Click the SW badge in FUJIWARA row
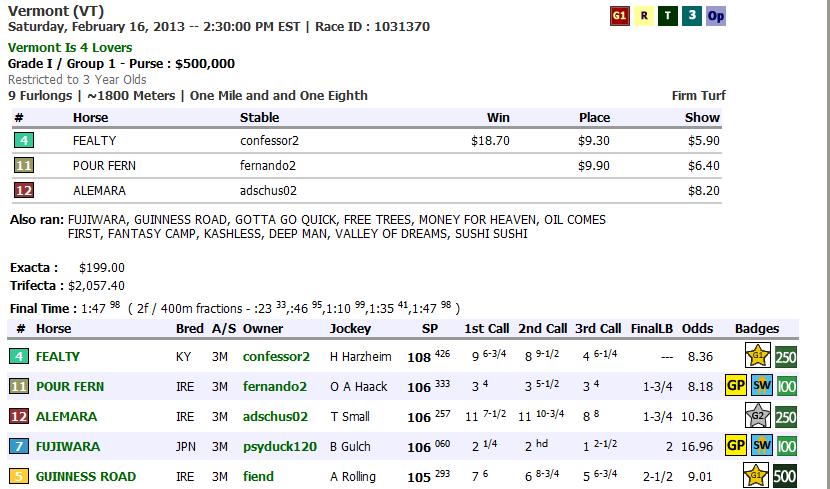 pyautogui.click(x=762, y=446)
